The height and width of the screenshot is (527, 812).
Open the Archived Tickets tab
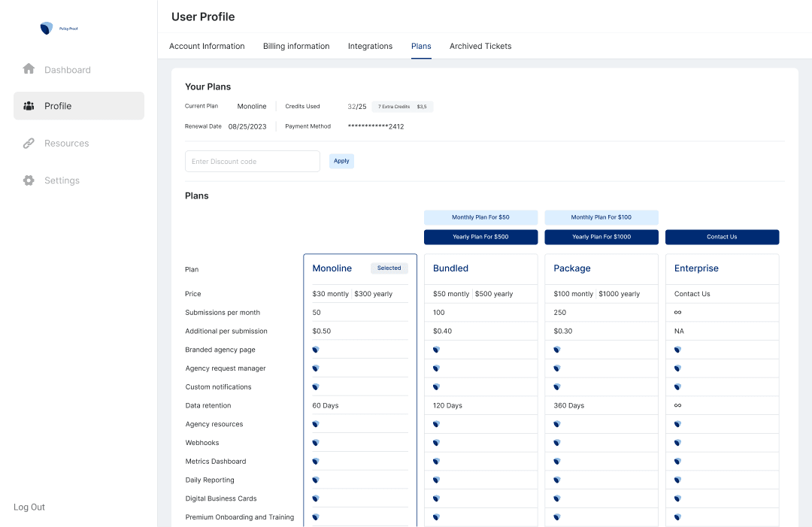tap(480, 46)
